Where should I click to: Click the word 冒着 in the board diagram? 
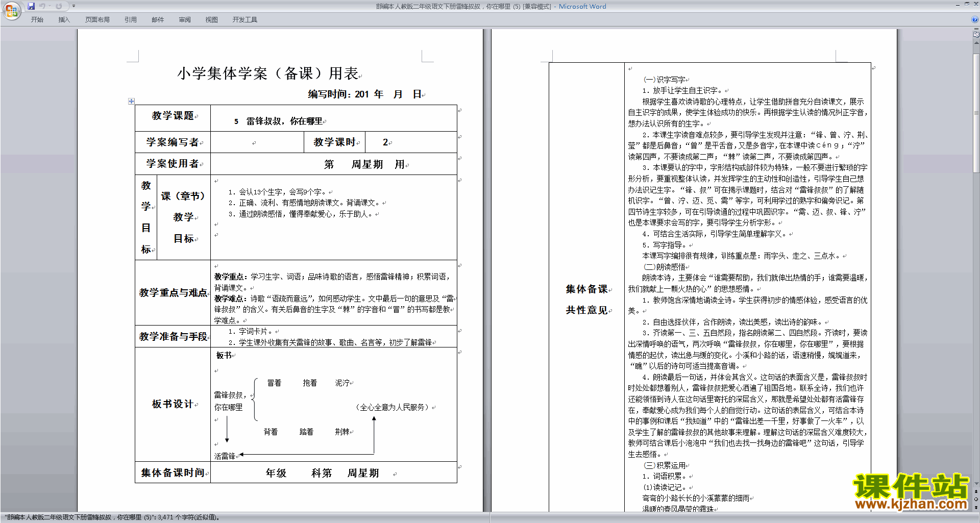274,383
